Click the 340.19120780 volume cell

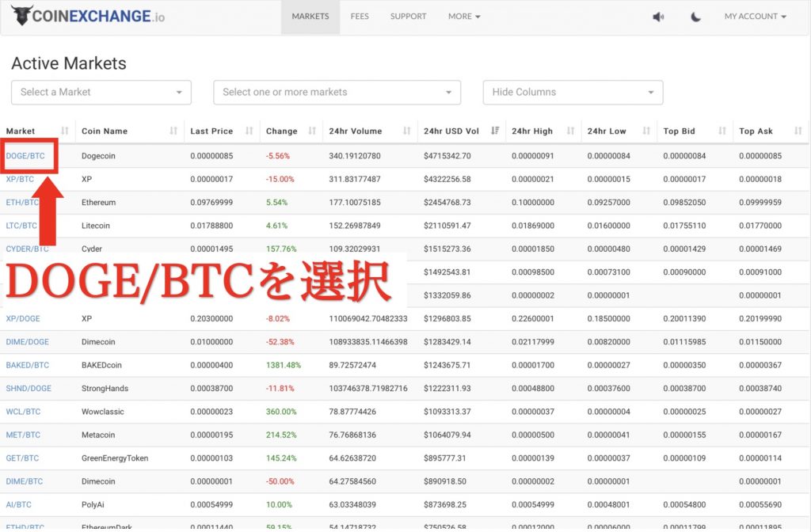[x=355, y=156]
